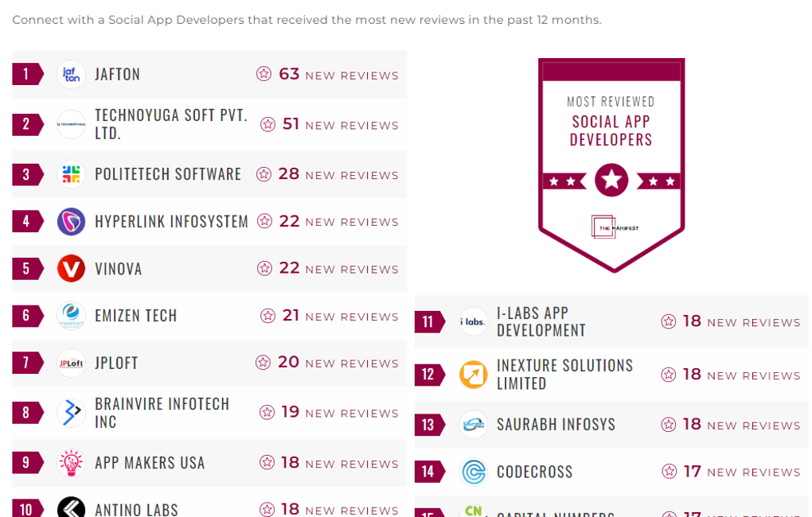The height and width of the screenshot is (517, 812).
Task: Click the Hyperlink Infosystem purple logo
Action: point(71,222)
